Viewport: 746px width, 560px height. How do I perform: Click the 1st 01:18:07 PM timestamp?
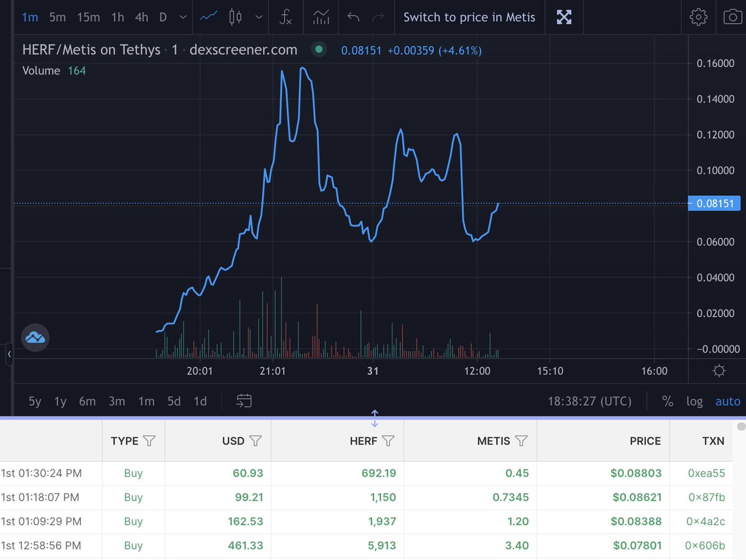point(40,497)
